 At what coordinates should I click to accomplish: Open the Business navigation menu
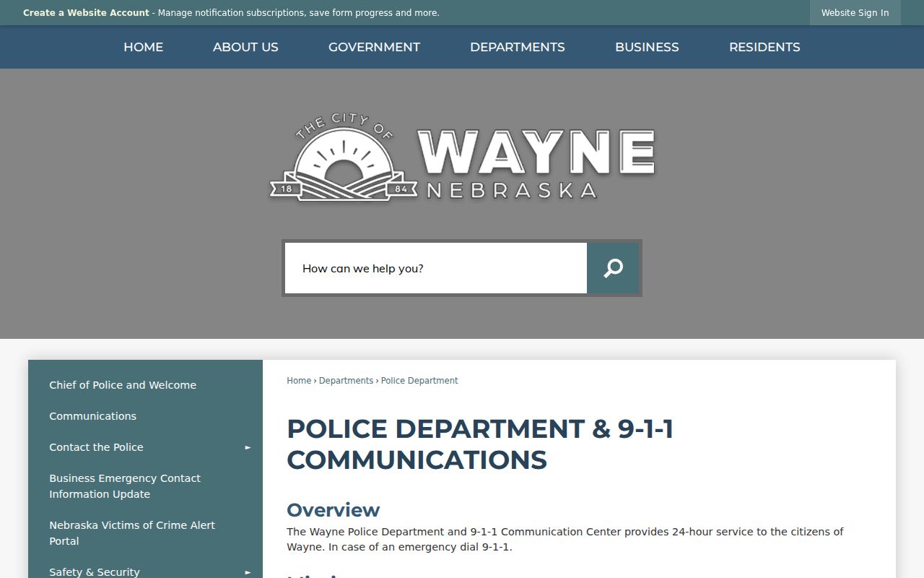[x=647, y=47]
